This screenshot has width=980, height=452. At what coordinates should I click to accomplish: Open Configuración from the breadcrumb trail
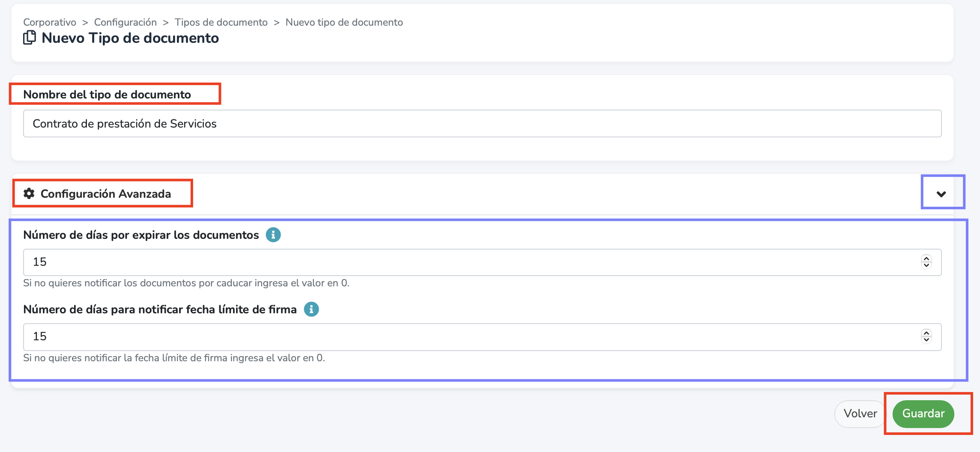[125, 22]
